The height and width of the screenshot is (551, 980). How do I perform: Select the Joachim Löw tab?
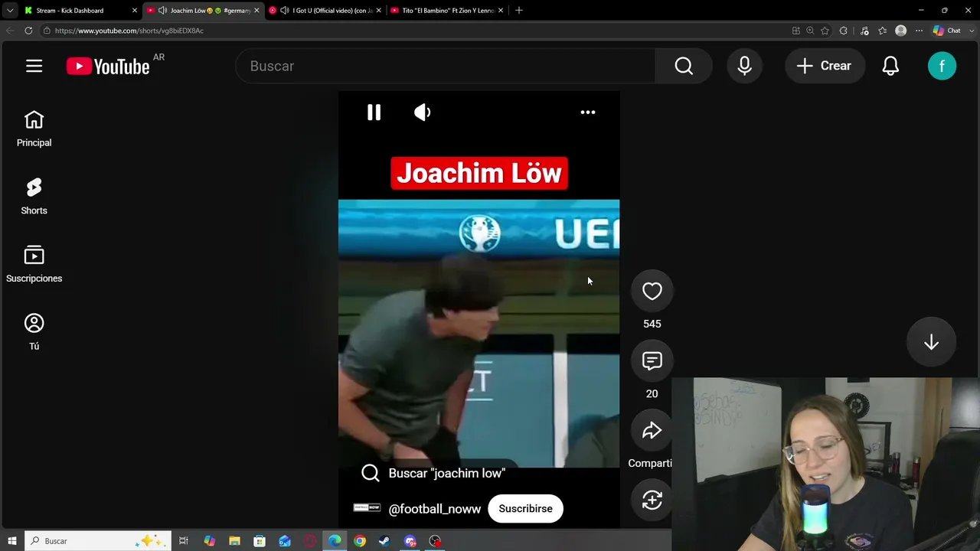coord(203,11)
